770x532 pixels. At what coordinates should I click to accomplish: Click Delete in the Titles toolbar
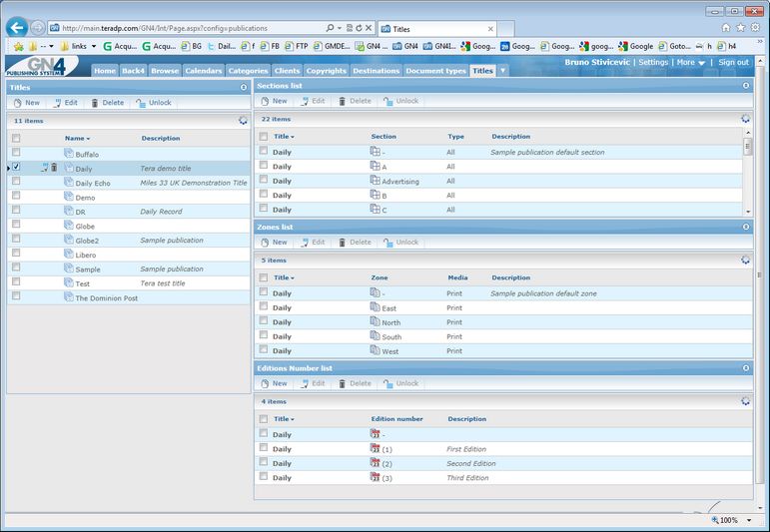pyautogui.click(x=107, y=103)
